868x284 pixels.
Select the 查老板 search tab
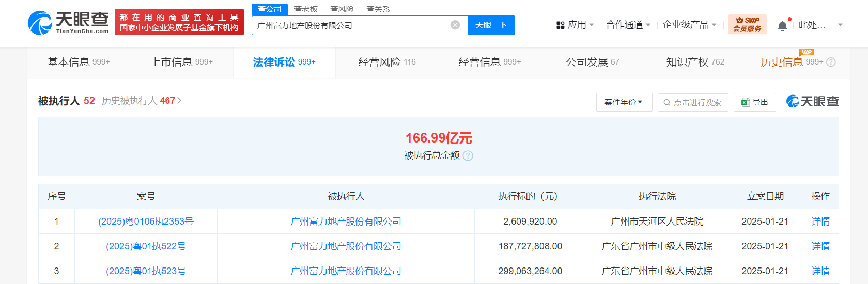tap(306, 9)
